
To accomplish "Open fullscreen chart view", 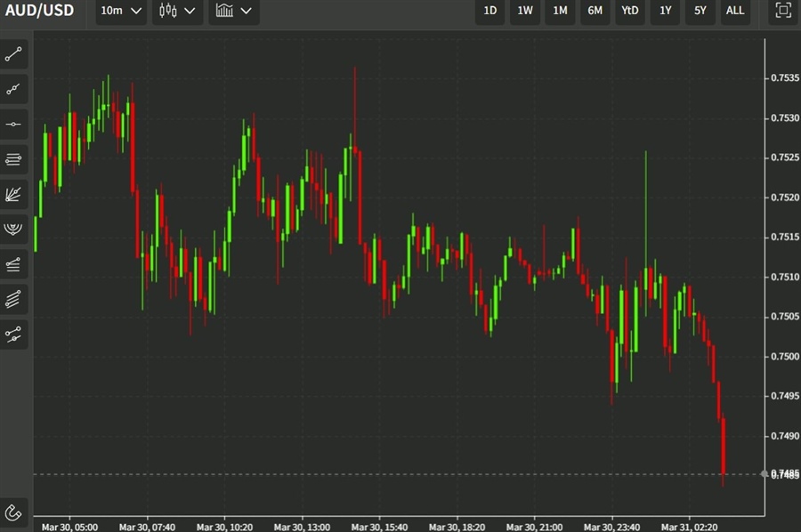I will 783,10.
